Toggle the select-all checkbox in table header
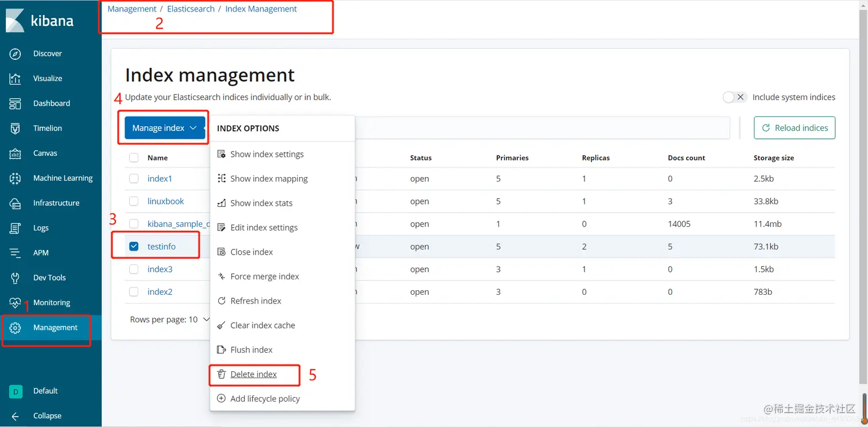868x427 pixels. click(134, 157)
